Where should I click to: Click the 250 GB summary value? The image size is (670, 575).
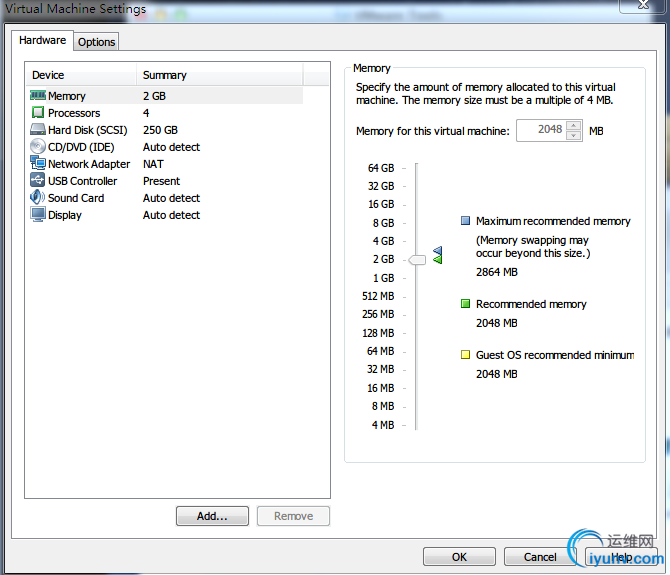coord(160,130)
